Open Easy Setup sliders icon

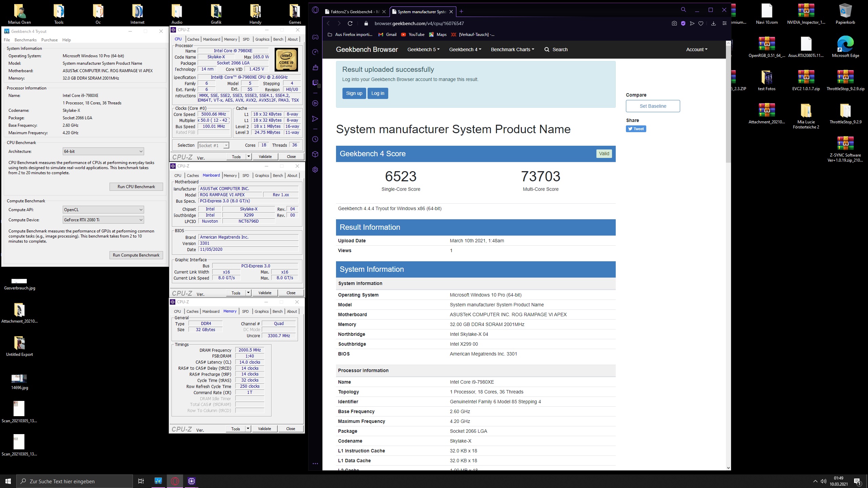coord(725,23)
